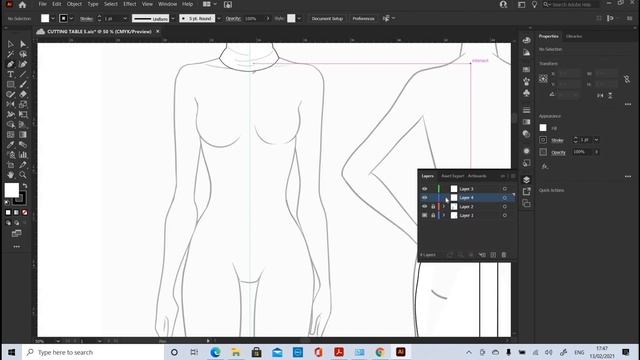This screenshot has width=640, height=360.
Task: Open the 5 pt. Round brush dropdown
Action: click(x=219, y=18)
